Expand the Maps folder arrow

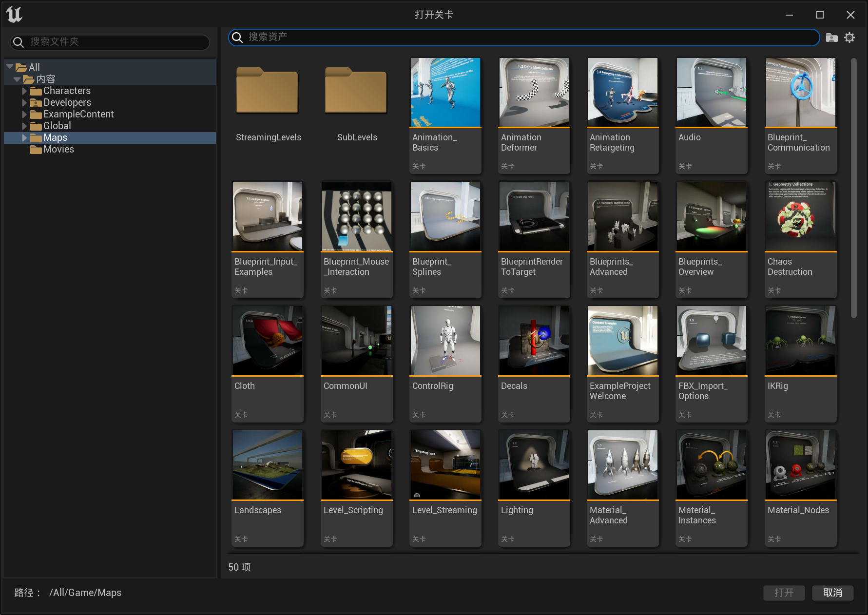click(x=24, y=137)
